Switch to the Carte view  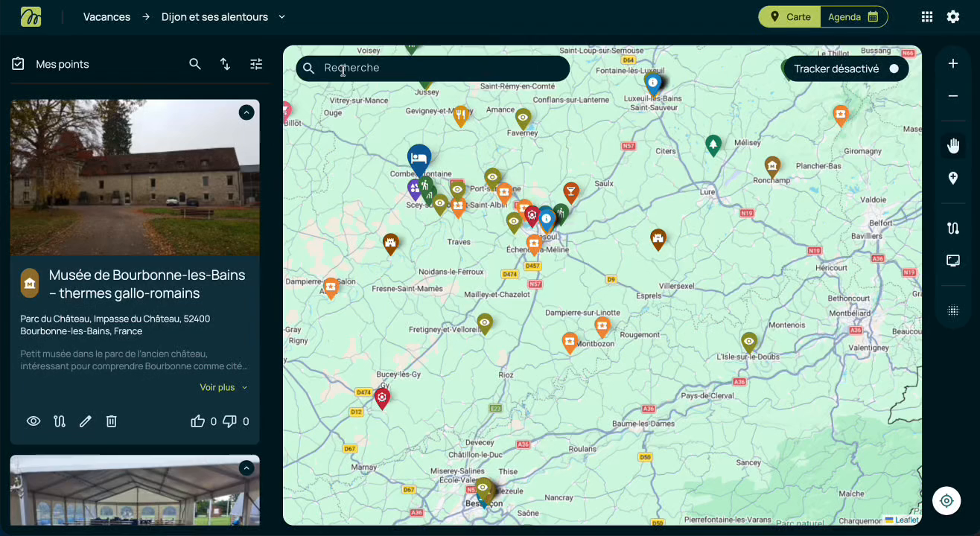pyautogui.click(x=790, y=16)
